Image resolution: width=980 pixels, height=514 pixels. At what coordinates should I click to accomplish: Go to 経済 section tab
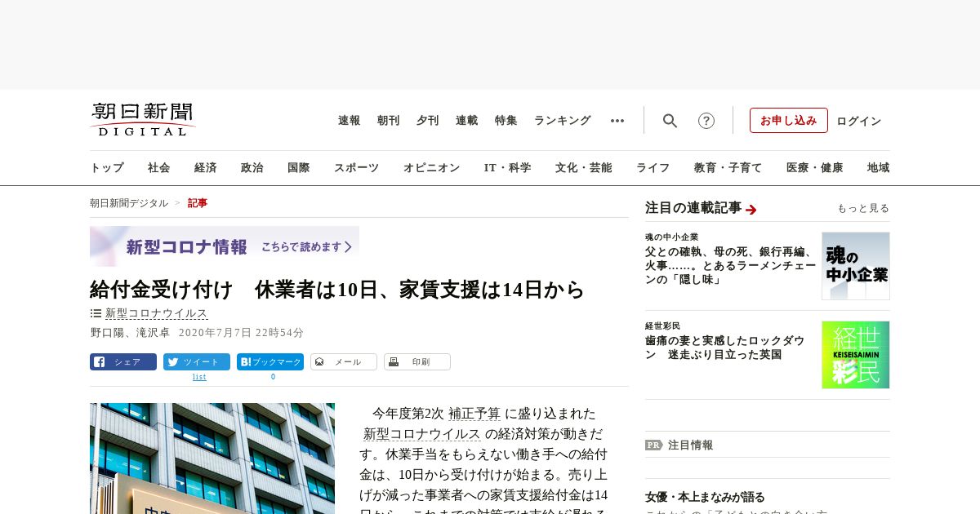(x=206, y=168)
